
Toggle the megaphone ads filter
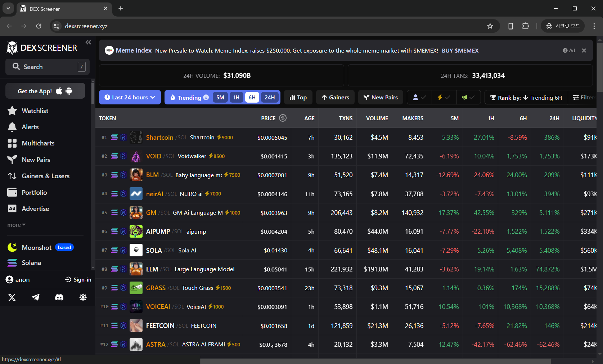(x=468, y=97)
